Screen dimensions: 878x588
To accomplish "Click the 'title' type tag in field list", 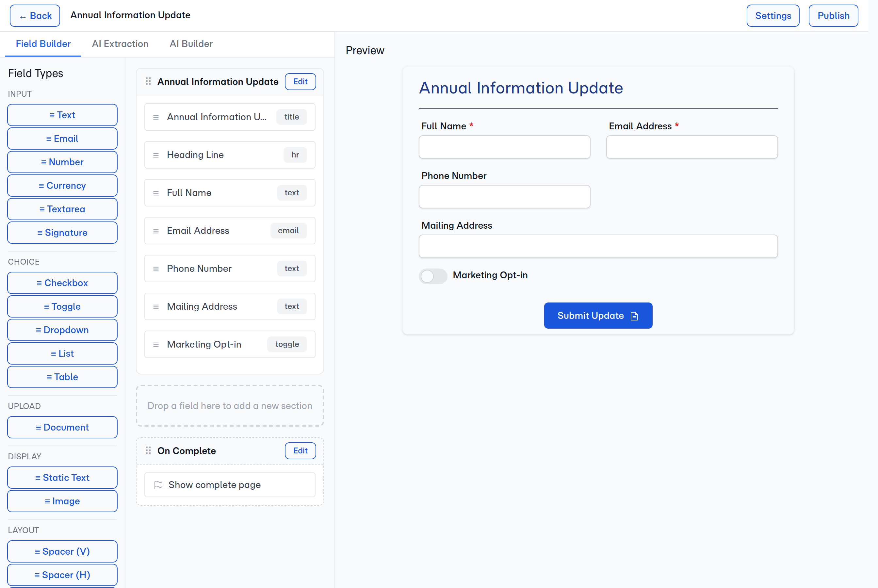I will pyautogui.click(x=291, y=117).
